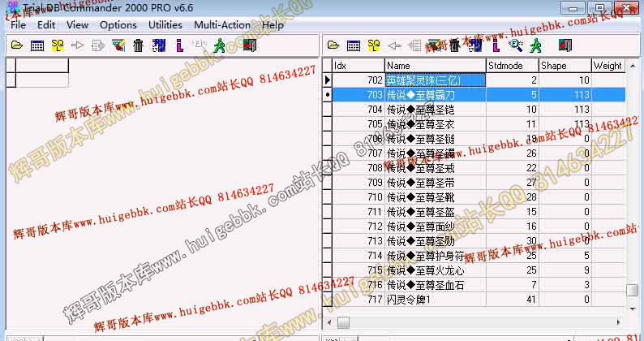Click the exit door icon in right toolbar
The width and height of the screenshot is (644, 341).
565,45
